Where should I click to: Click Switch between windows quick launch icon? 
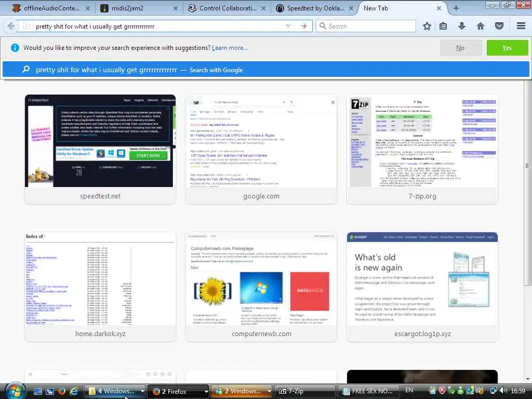coord(50,391)
